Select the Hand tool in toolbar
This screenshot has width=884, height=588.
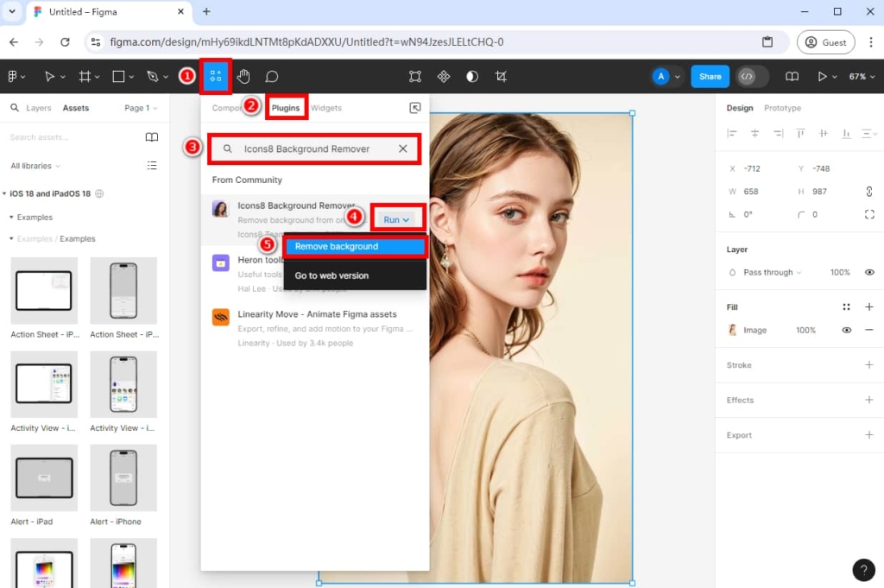(243, 77)
